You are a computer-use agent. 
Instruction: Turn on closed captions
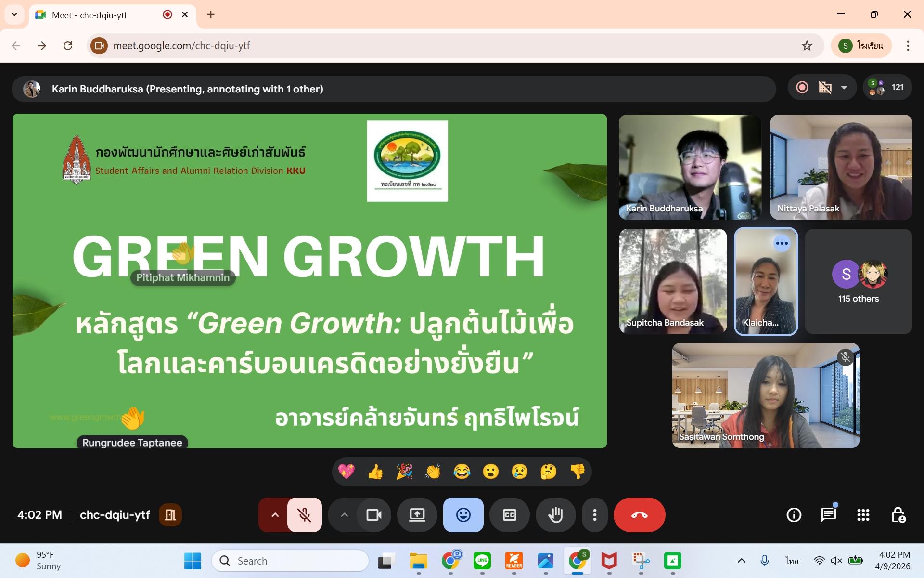pyautogui.click(x=509, y=515)
